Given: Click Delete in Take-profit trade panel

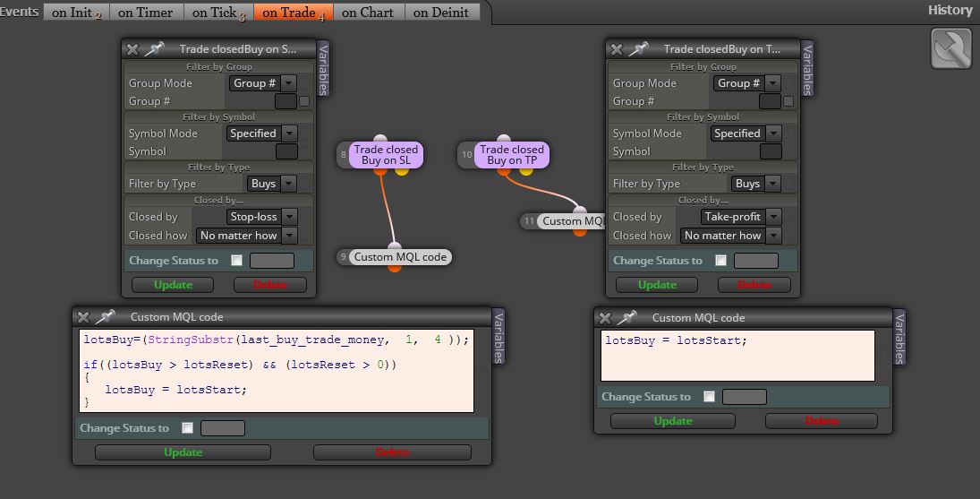Looking at the screenshot, I should 754,285.
